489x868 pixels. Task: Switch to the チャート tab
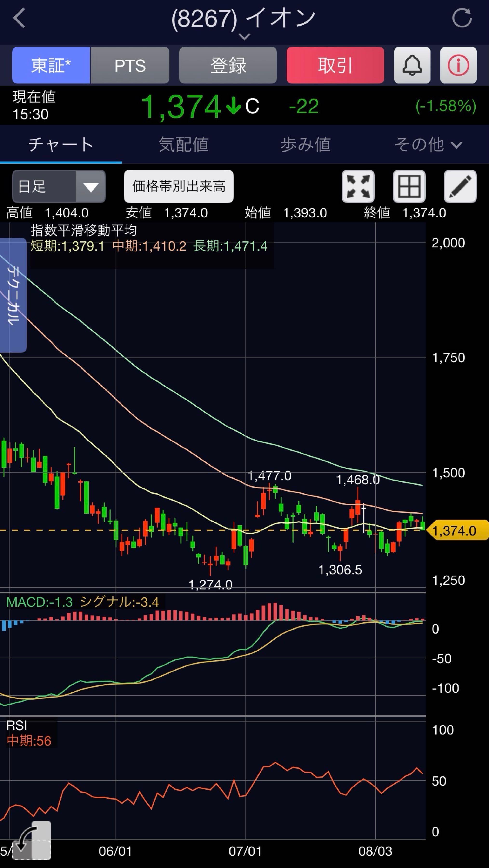[61, 145]
